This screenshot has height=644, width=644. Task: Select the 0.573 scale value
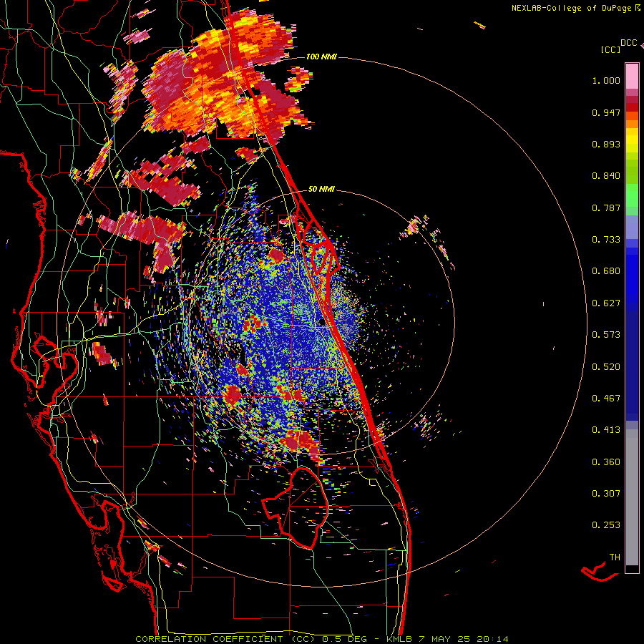point(606,335)
